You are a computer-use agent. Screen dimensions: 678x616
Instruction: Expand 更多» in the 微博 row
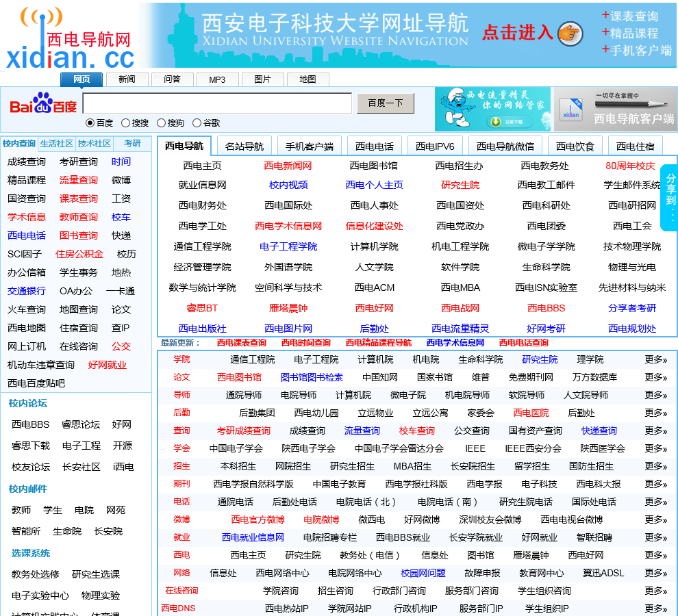click(656, 519)
